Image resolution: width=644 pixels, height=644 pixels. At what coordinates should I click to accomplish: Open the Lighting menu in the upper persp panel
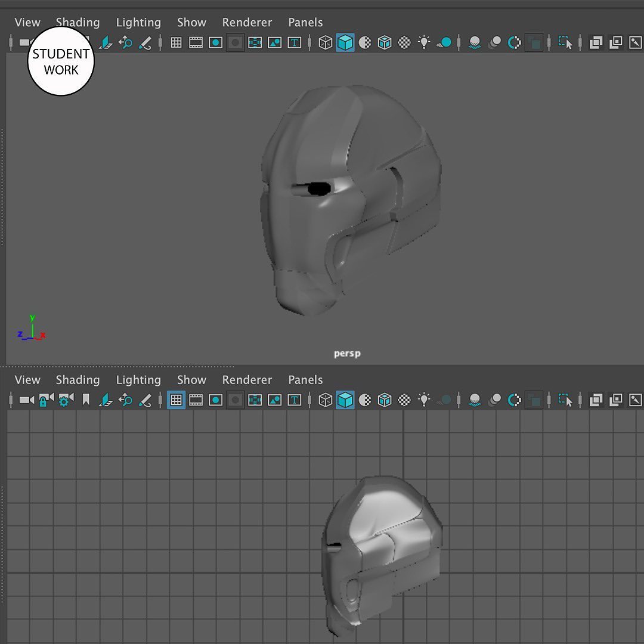point(138,23)
